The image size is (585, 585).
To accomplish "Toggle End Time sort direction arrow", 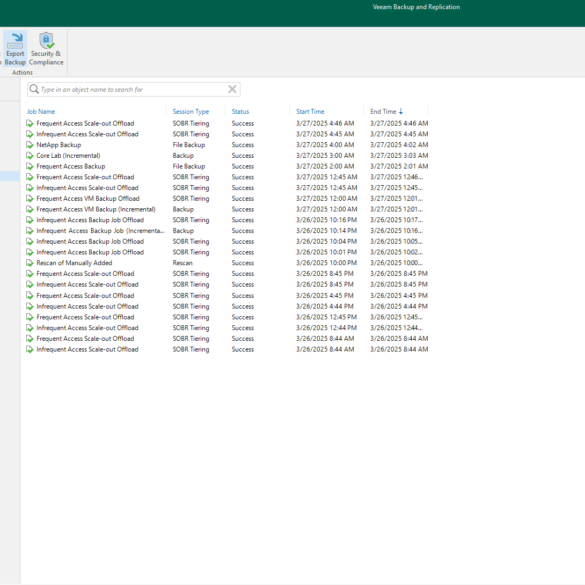I will tap(401, 111).
